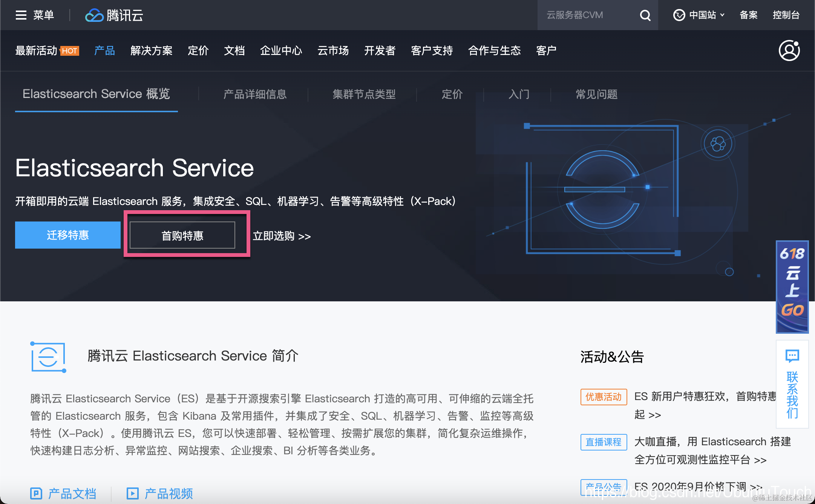Click the 618 云上Go promo banner
This screenshot has height=504, width=815.
pos(792,286)
